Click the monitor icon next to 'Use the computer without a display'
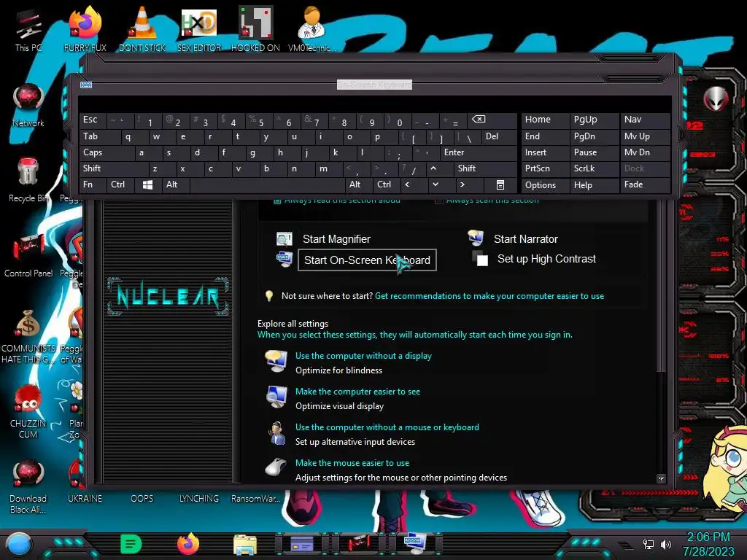Image resolution: width=747 pixels, height=560 pixels. (x=276, y=361)
